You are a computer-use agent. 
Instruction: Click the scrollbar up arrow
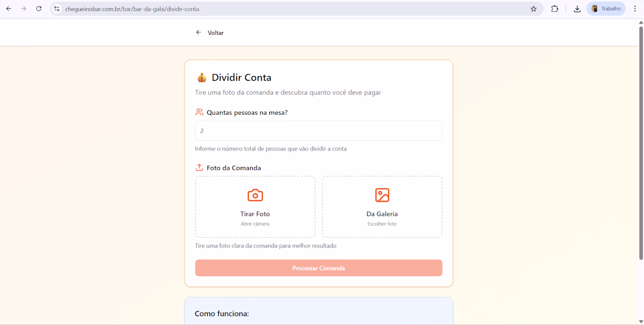pyautogui.click(x=640, y=22)
